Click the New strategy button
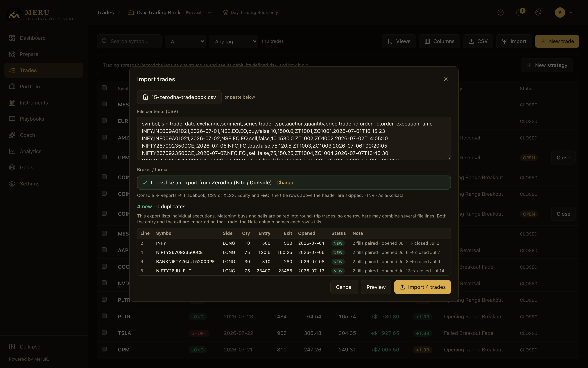The image size is (588, 368). coord(547,65)
